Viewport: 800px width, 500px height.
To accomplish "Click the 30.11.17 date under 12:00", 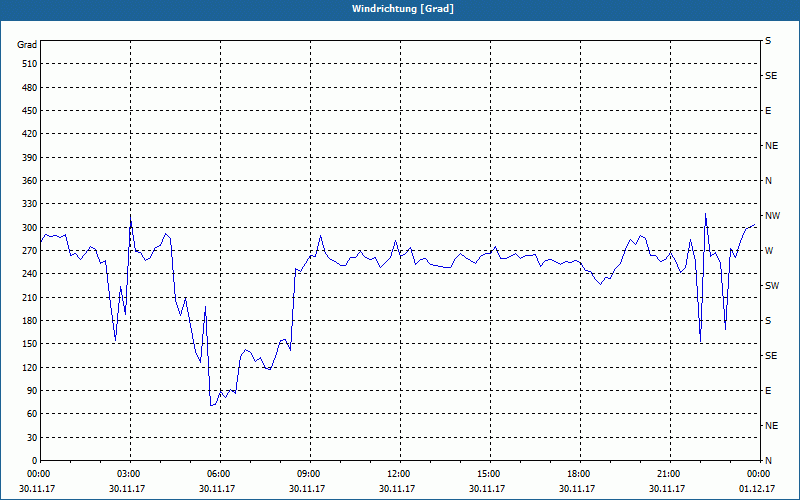I will pyautogui.click(x=397, y=488).
